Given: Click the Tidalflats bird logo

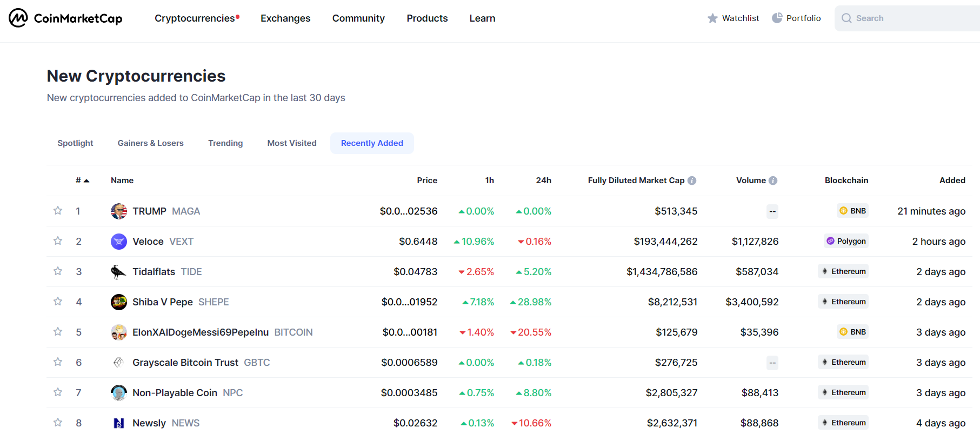Looking at the screenshot, I should pos(119,272).
